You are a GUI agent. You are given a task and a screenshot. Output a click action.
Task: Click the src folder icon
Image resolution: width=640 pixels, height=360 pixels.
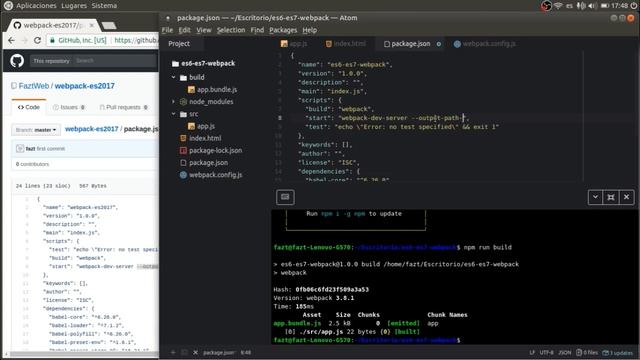coord(183,114)
